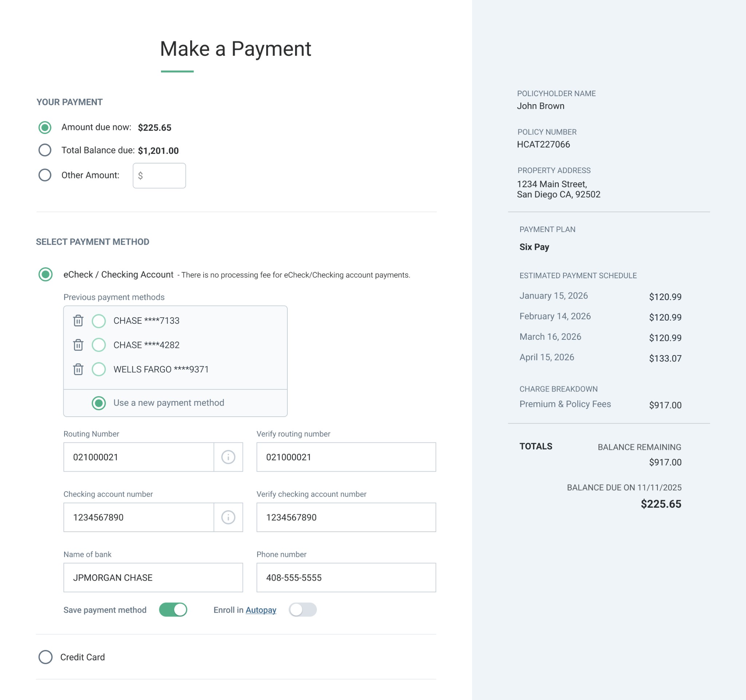This screenshot has height=700, width=746.
Task: Select Credit Card as payment method
Action: [45, 657]
